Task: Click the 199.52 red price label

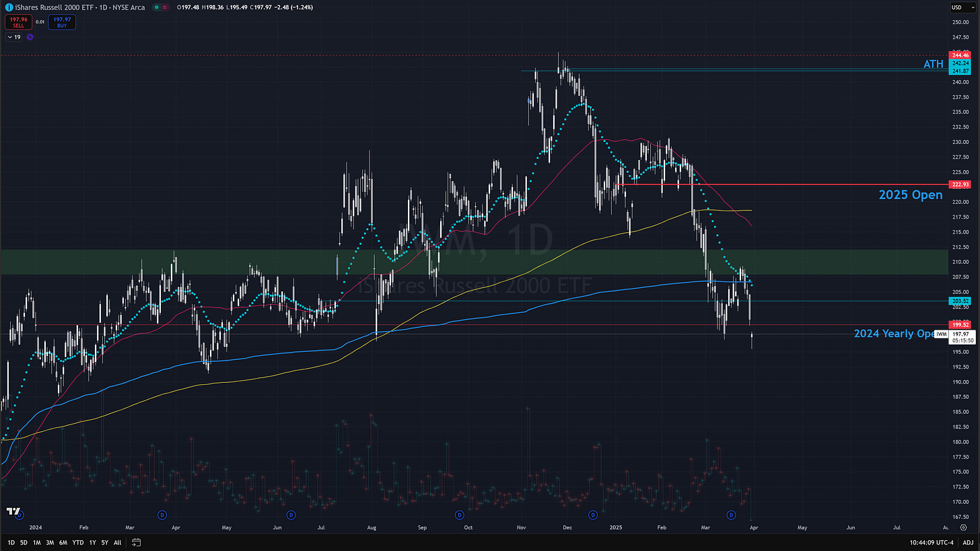Action: [x=960, y=324]
